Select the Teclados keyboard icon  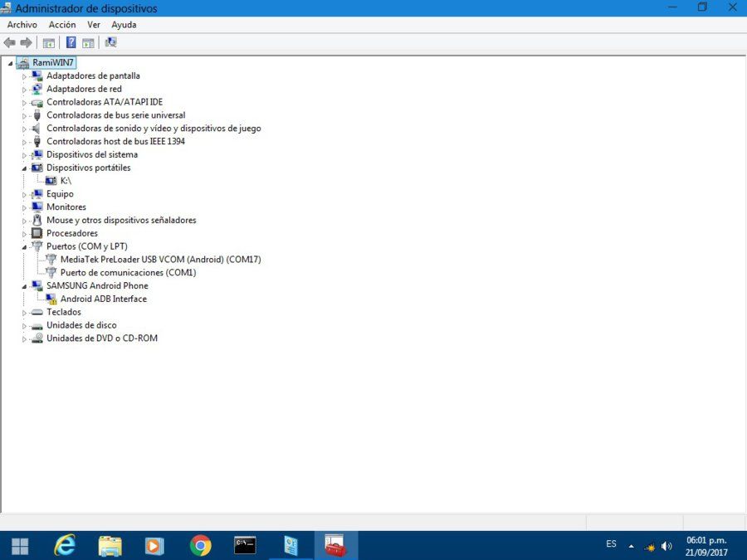(x=37, y=313)
